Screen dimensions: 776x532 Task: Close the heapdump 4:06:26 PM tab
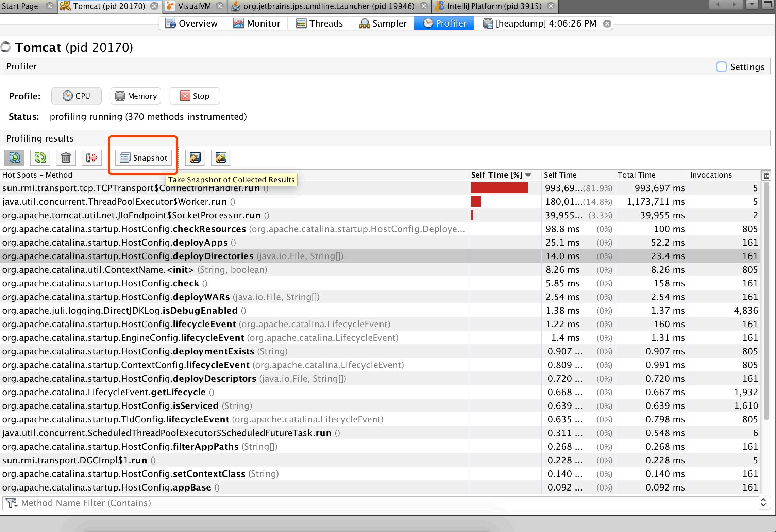coord(607,23)
